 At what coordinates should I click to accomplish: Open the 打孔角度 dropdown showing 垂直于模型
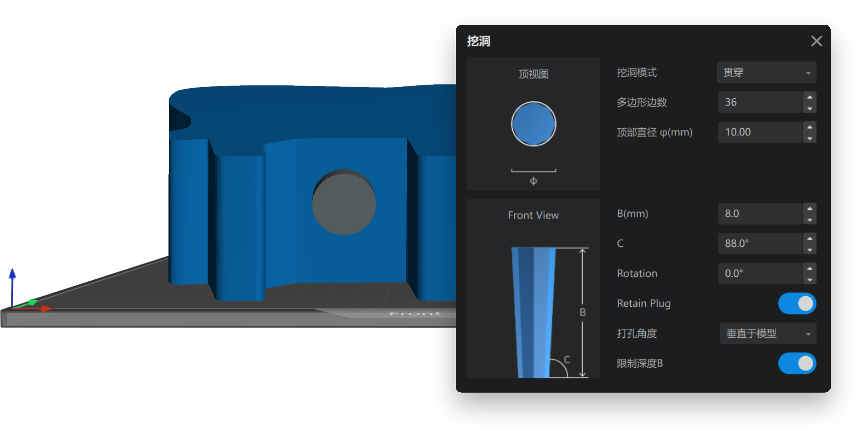point(768,334)
